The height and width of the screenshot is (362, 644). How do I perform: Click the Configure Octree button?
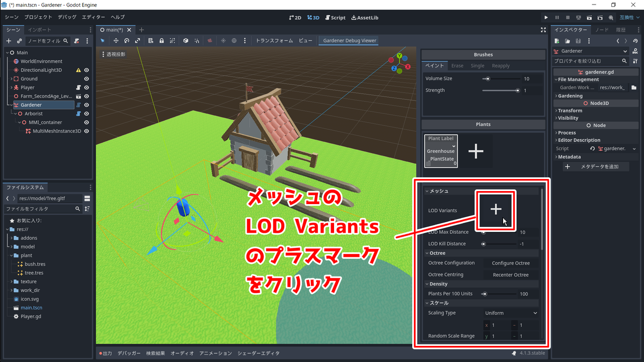click(511, 263)
